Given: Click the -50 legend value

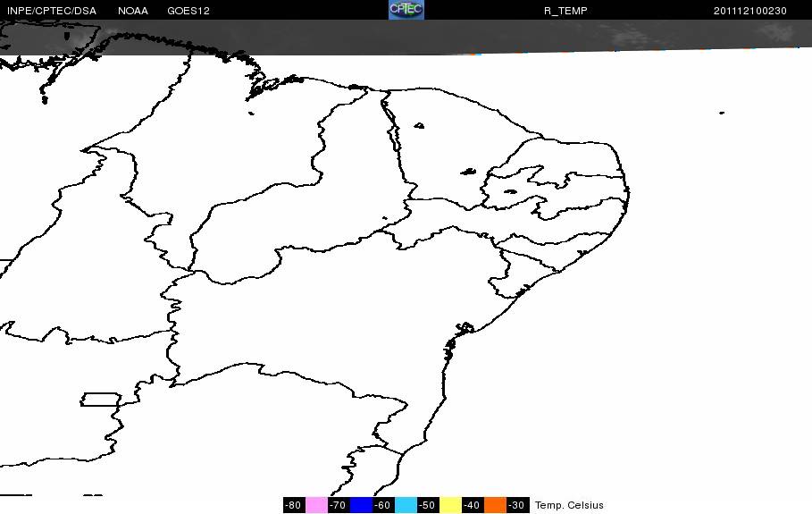Looking at the screenshot, I should click(427, 505).
